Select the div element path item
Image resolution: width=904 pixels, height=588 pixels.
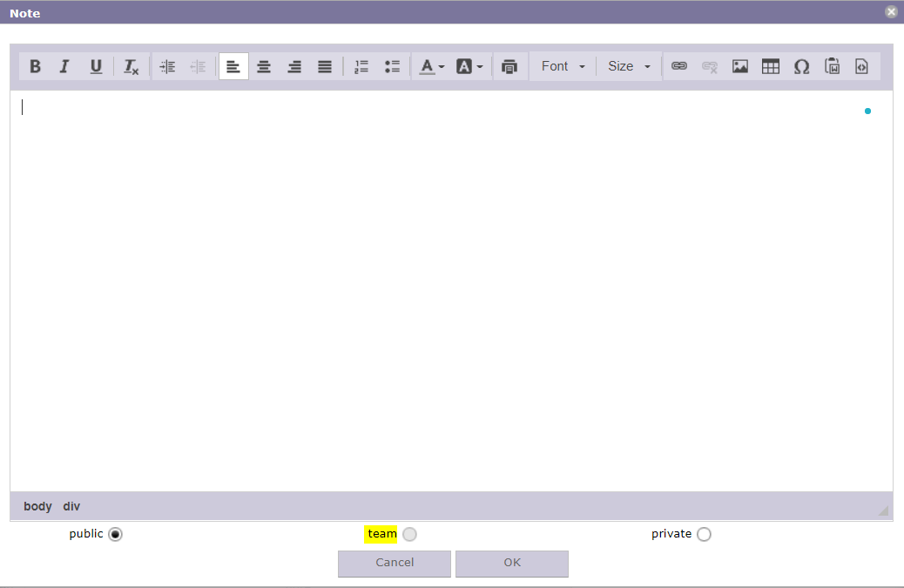coord(71,506)
